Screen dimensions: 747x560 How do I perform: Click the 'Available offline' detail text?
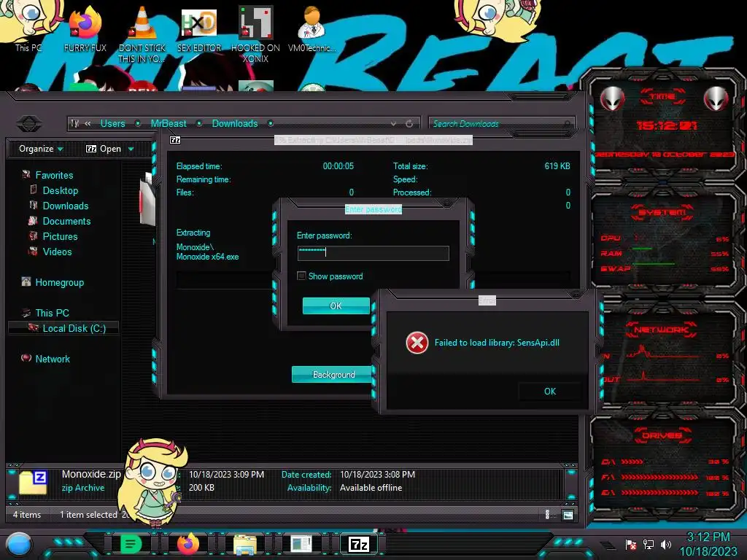[371, 488]
